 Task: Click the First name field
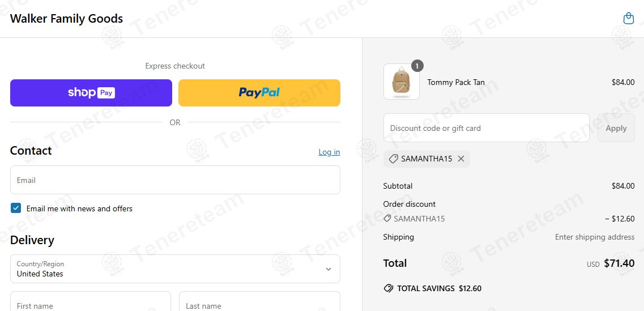pos(91,303)
